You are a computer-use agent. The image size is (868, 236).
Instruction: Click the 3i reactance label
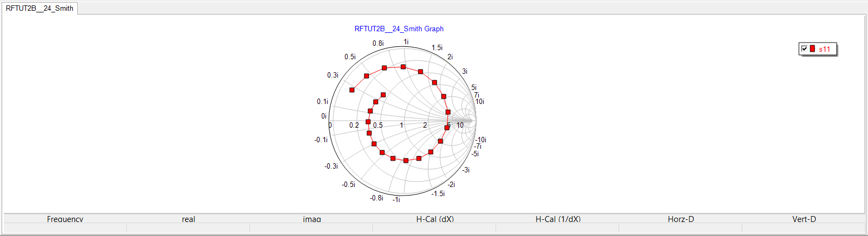pos(465,71)
